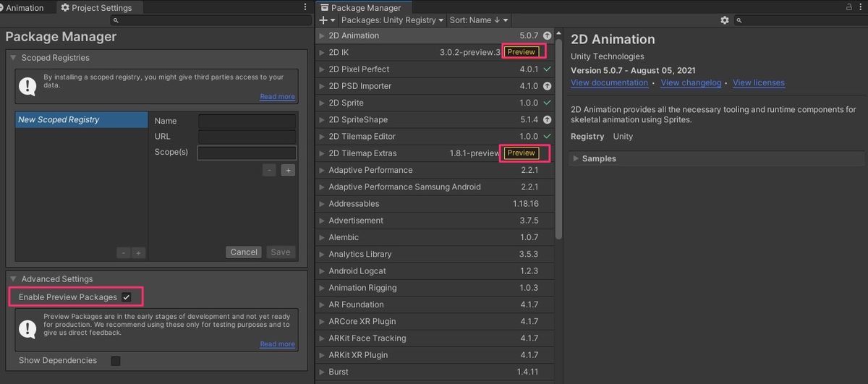Click the add package plus dropdown
This screenshot has height=384, width=868.
click(327, 20)
